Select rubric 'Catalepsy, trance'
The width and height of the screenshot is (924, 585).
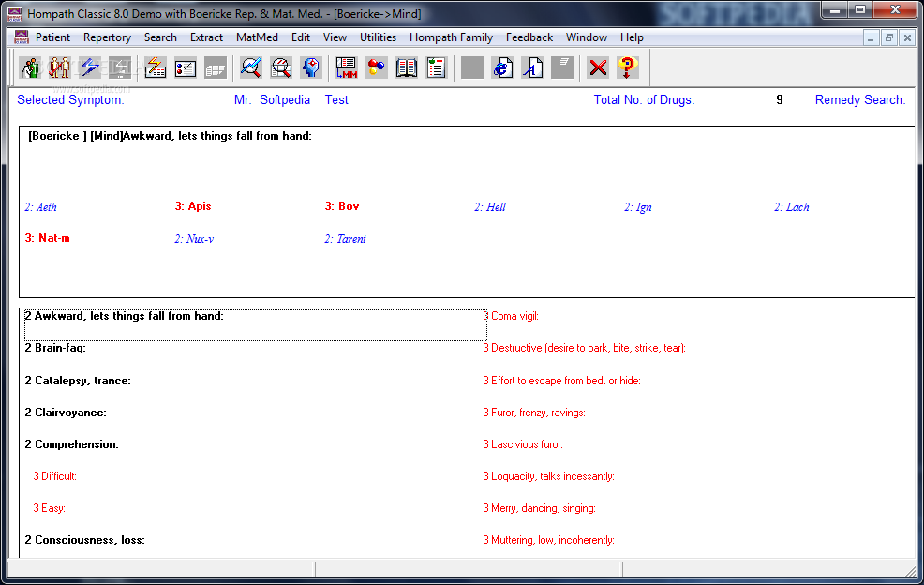click(x=78, y=381)
